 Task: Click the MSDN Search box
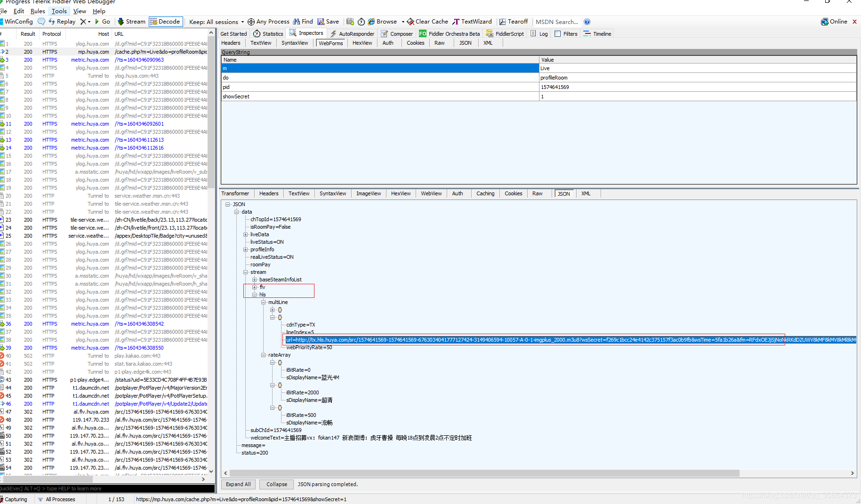pos(557,22)
